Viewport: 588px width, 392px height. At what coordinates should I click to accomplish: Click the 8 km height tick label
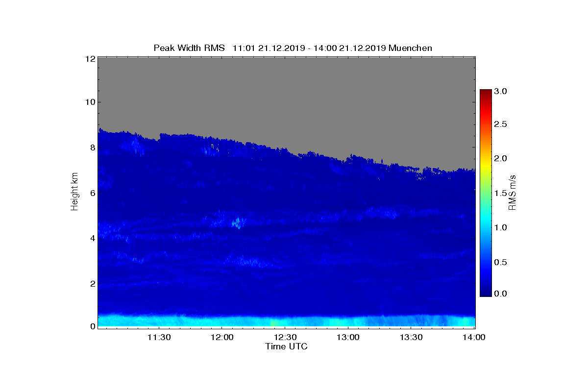[92, 147]
